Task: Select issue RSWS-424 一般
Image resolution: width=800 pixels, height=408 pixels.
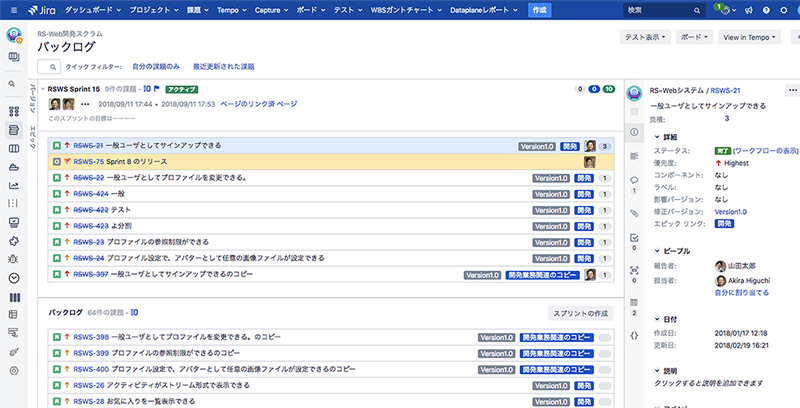Action: click(331, 194)
